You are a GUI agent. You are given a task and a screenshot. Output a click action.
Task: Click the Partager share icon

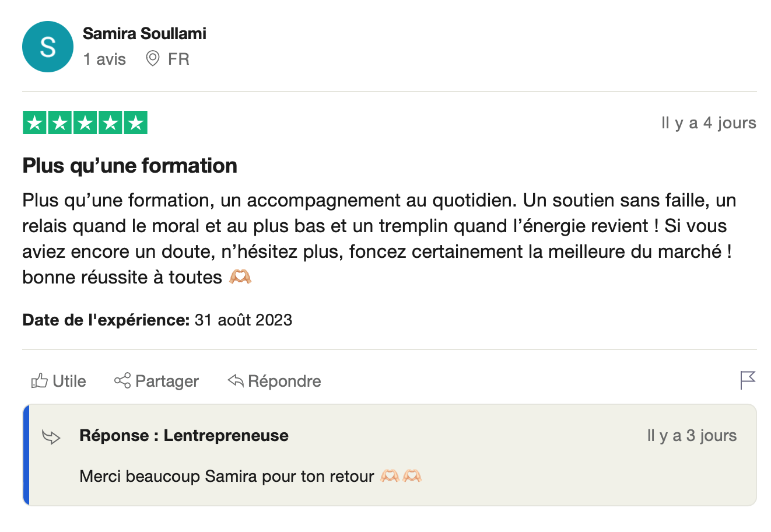click(122, 381)
